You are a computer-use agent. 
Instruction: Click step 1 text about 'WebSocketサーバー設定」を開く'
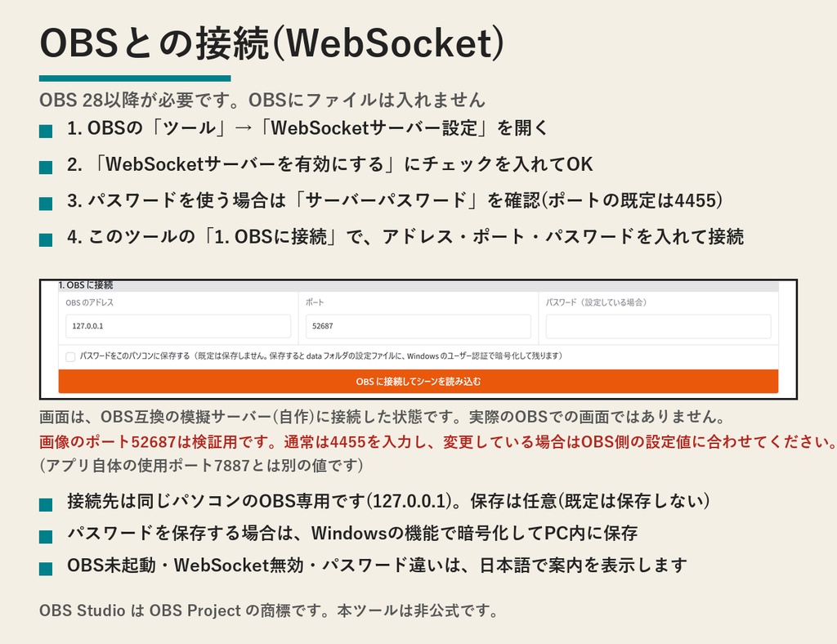[x=409, y=128]
